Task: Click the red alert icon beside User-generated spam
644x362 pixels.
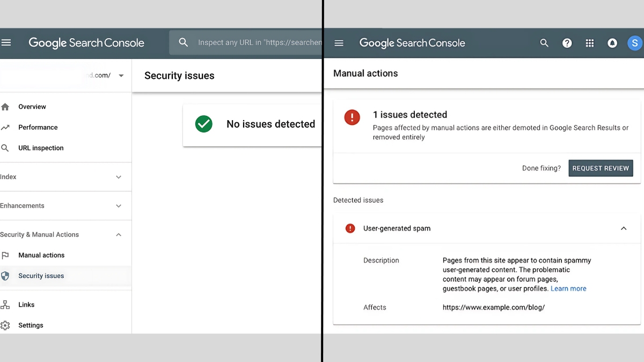Action: [x=350, y=228]
